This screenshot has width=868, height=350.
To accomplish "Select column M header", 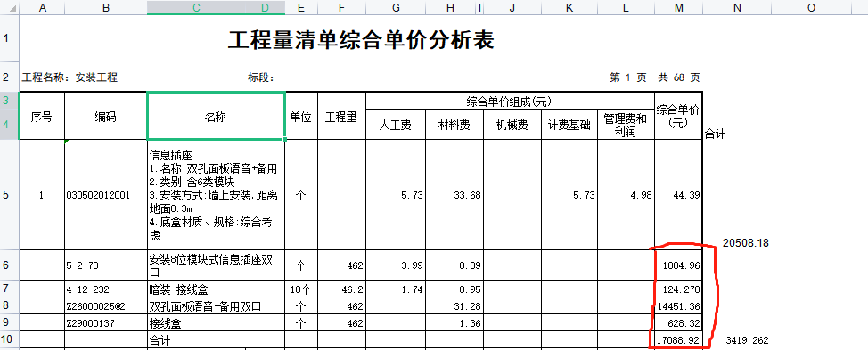I will [x=679, y=7].
